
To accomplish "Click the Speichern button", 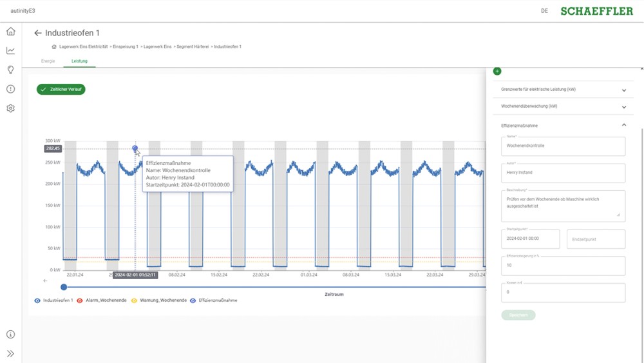I will [518, 315].
